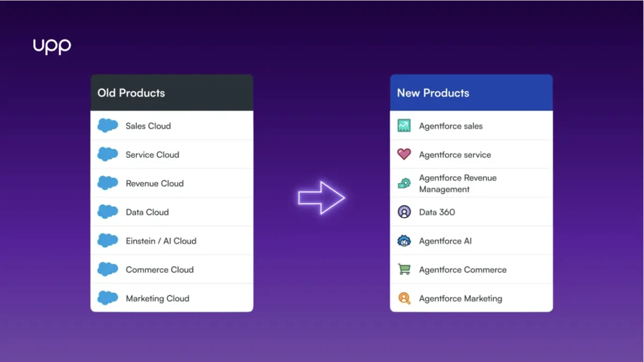Click the chart icon for Agentforce sales
This screenshot has height=362, width=644.
tap(404, 126)
